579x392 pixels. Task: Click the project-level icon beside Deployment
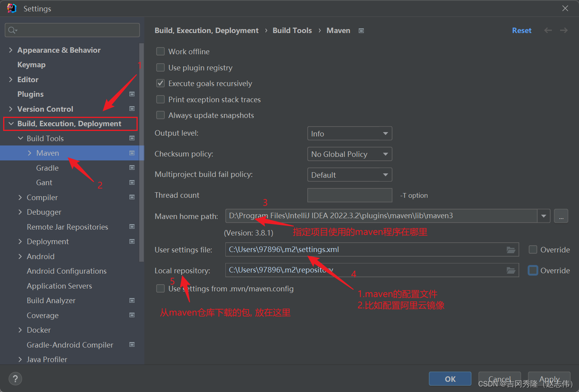(x=132, y=241)
